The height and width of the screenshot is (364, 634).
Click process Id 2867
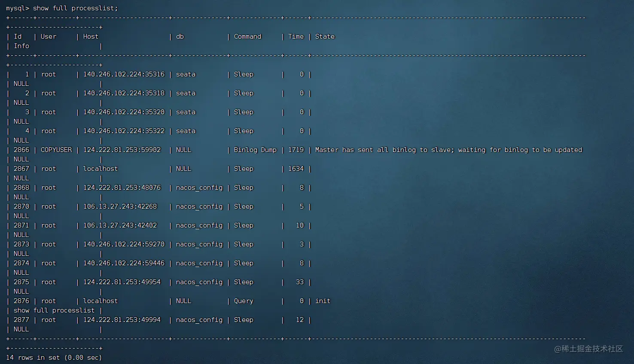point(21,169)
